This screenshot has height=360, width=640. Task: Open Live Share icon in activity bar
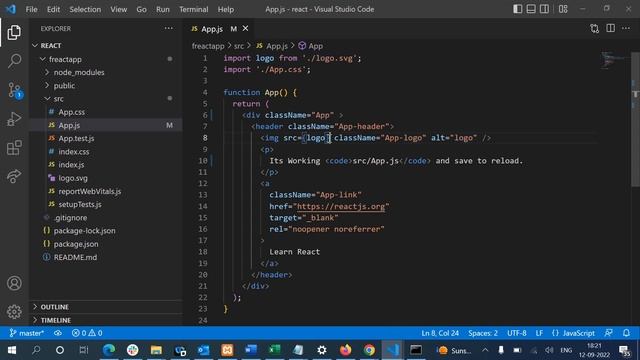[14, 176]
